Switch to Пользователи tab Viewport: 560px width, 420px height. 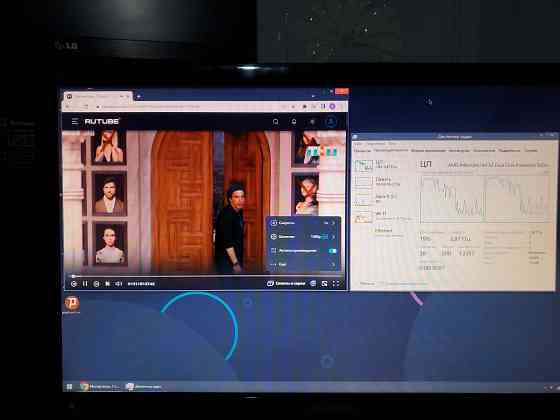[x=484, y=151]
